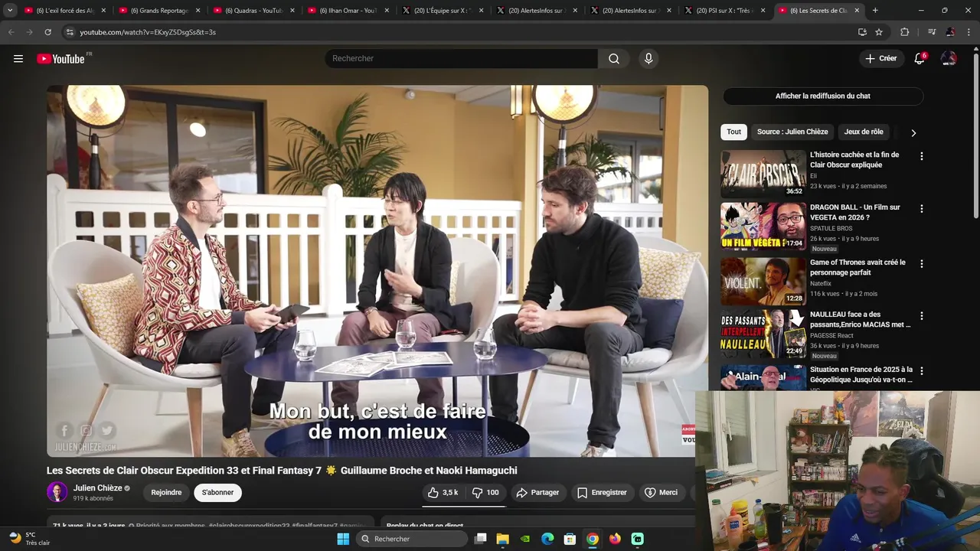Start voice search with the microphone
The height and width of the screenshot is (551, 980).
tap(648, 59)
